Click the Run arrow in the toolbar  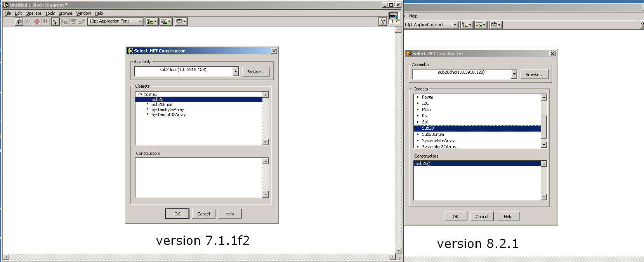coord(19,22)
